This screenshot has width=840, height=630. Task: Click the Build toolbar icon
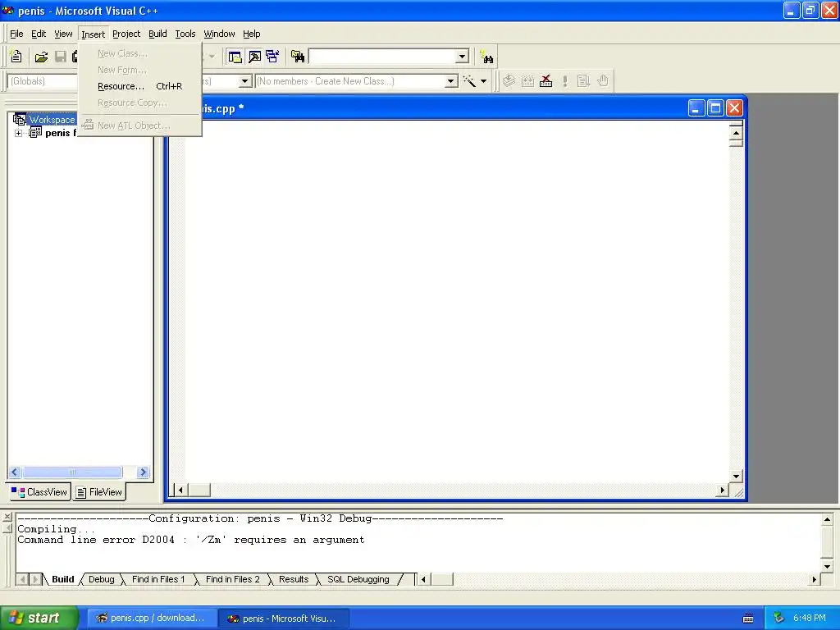coord(527,81)
